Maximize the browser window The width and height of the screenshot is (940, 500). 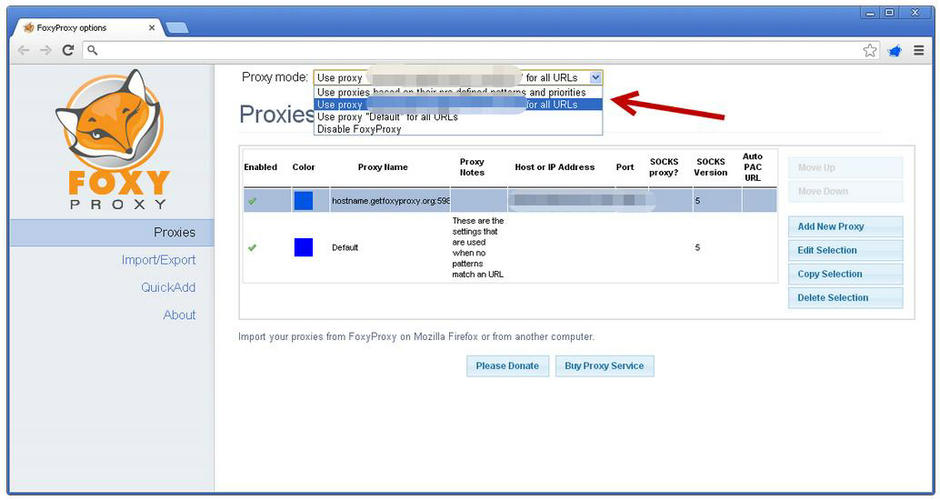(890, 12)
